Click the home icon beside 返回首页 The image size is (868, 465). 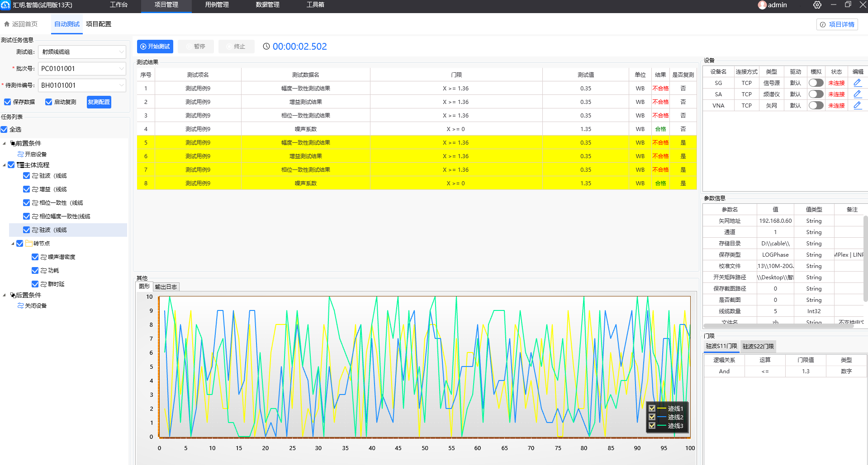7,24
